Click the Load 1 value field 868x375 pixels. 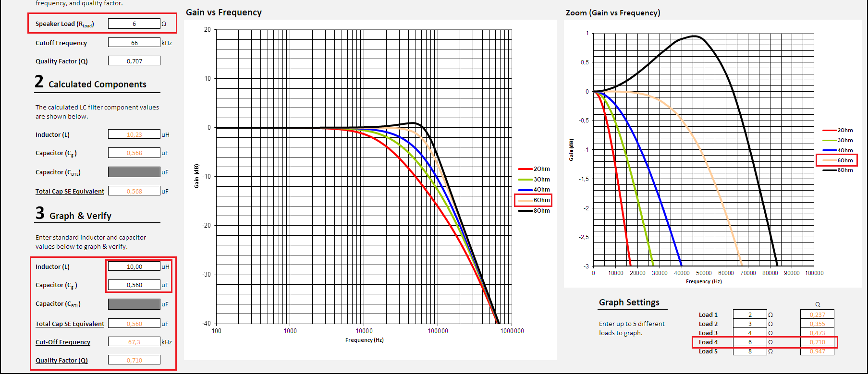750,315
